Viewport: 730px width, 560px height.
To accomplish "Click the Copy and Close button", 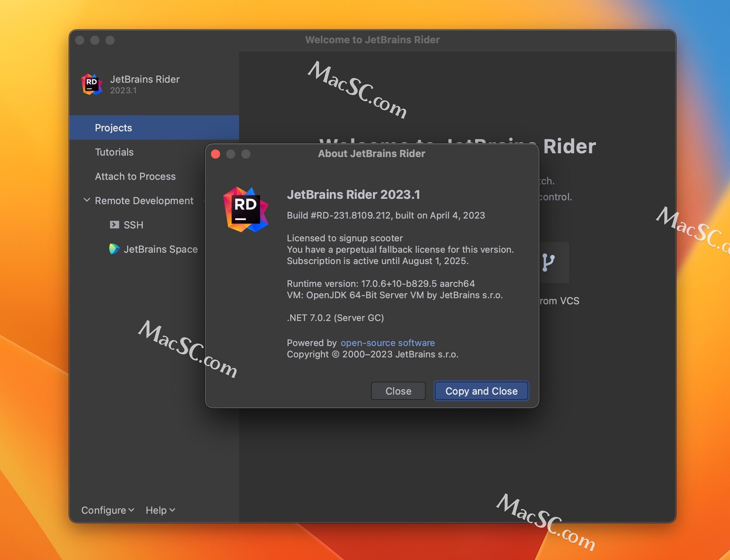I will point(481,391).
